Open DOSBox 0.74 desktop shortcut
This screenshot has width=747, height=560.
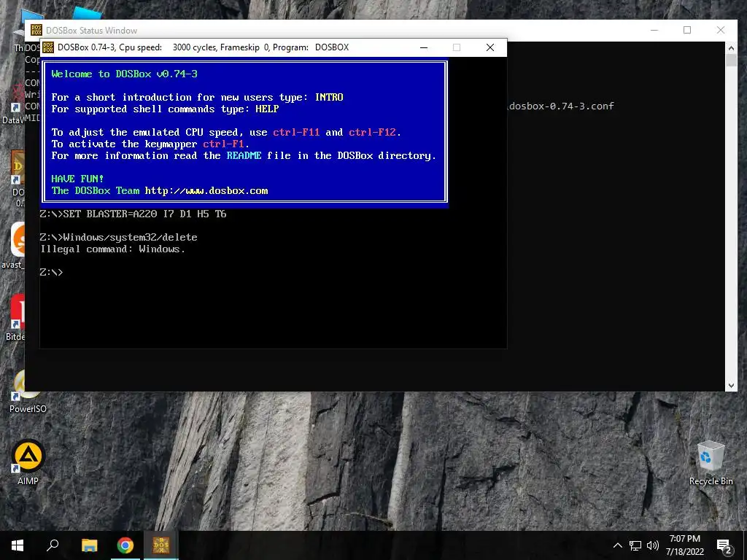coord(18,179)
